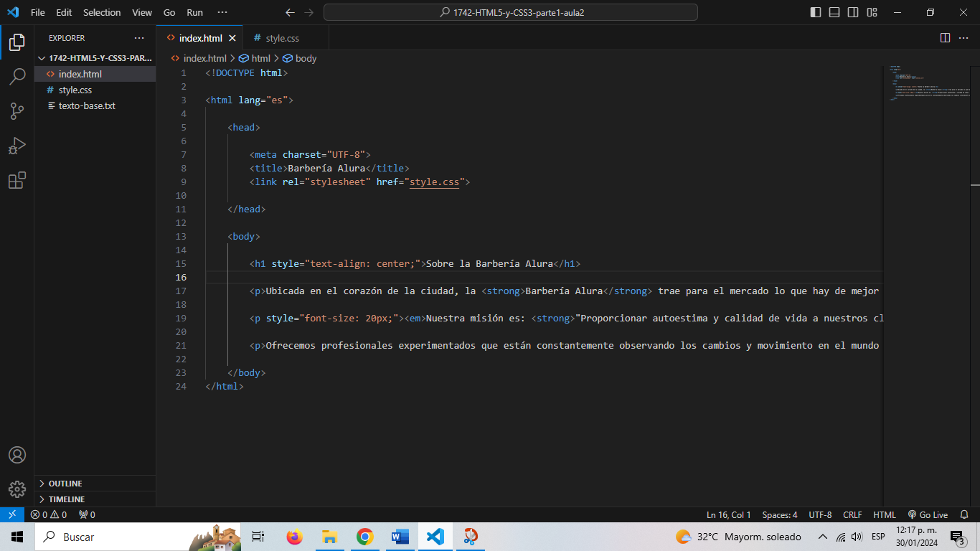Open the Explorer view in activity bar
This screenshot has height=551, width=980.
(x=17, y=42)
